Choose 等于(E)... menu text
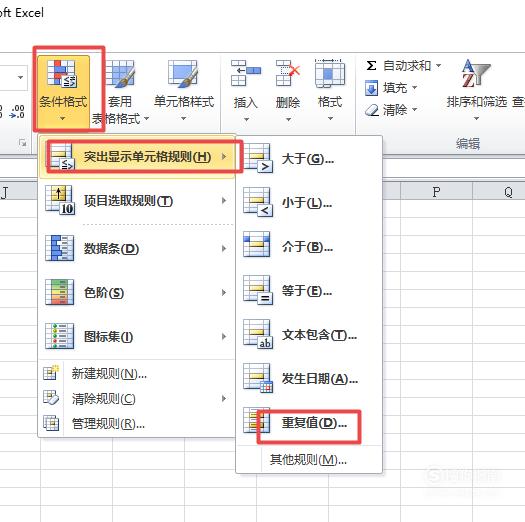 (x=307, y=291)
